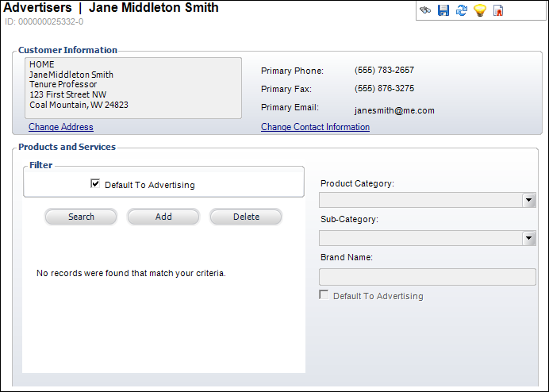The image size is (549, 392).
Task: Click the HOME address information box
Action: [x=133, y=87]
